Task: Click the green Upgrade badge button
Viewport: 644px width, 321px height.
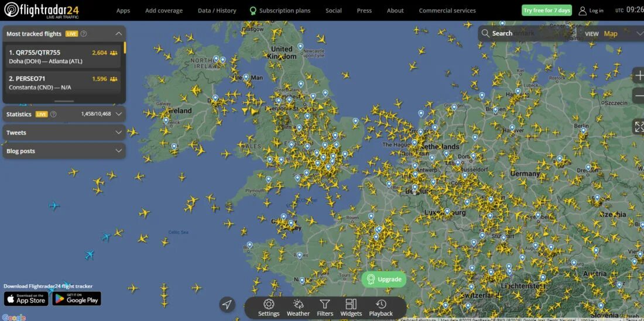Action: point(384,279)
